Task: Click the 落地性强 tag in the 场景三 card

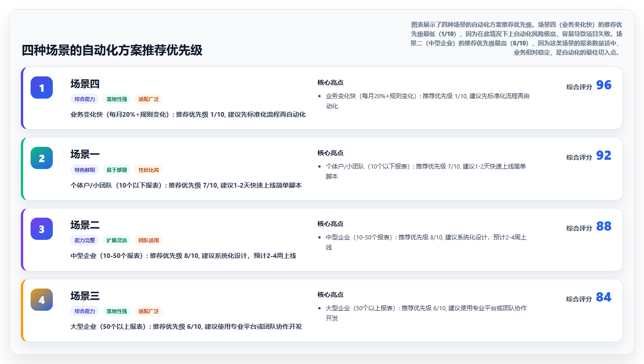Action: pos(117,311)
